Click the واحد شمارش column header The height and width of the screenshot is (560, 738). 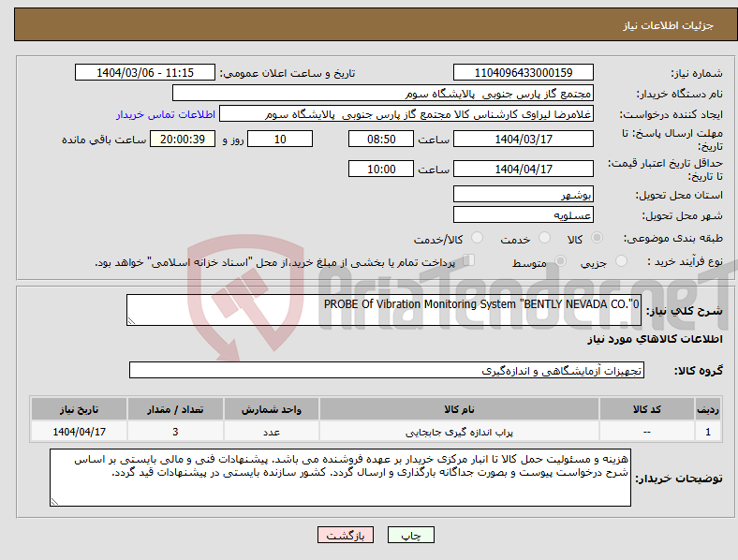point(272,409)
